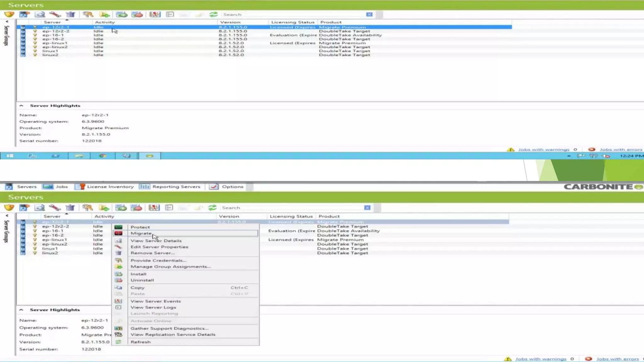644x362 pixels.
Task: Select Protect in the context menu
Action: [140, 227]
